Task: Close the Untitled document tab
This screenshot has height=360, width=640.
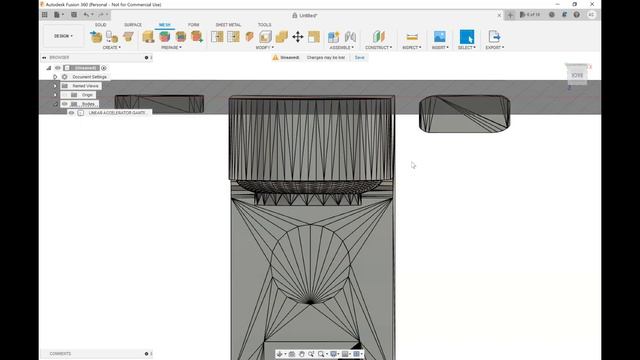Action: tap(499, 15)
